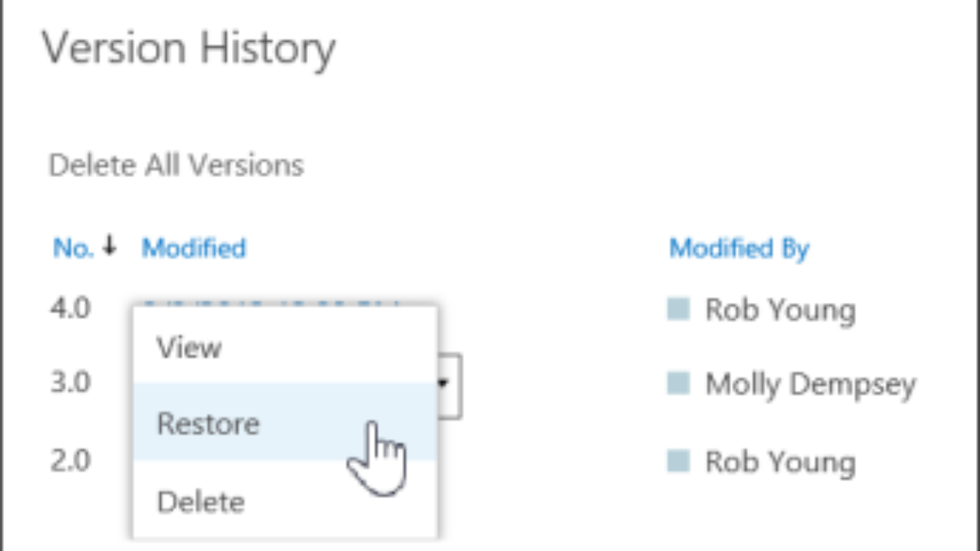980x551 pixels.
Task: Click the Modified By column header
Action: click(x=739, y=248)
